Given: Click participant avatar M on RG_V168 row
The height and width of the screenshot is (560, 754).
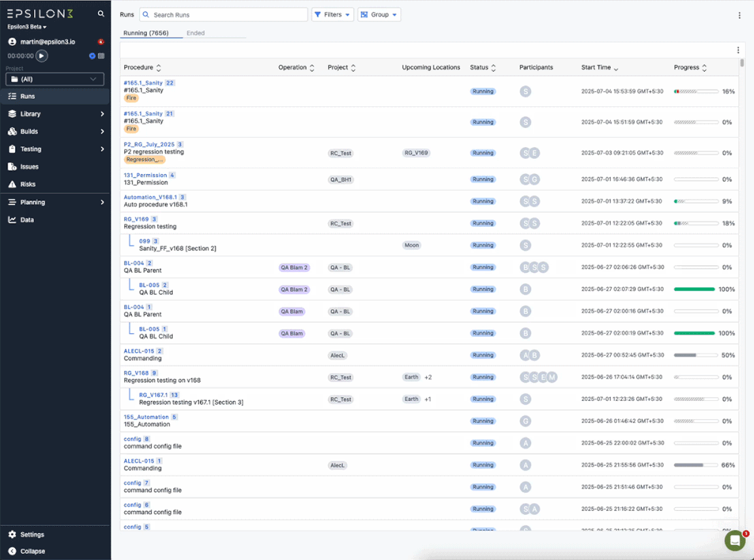Looking at the screenshot, I should click(x=552, y=378).
